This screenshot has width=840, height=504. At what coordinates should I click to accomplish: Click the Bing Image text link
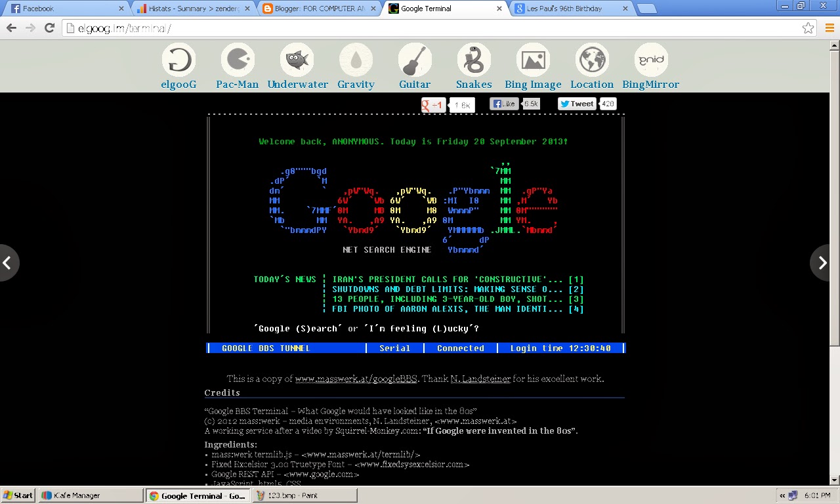tap(533, 85)
